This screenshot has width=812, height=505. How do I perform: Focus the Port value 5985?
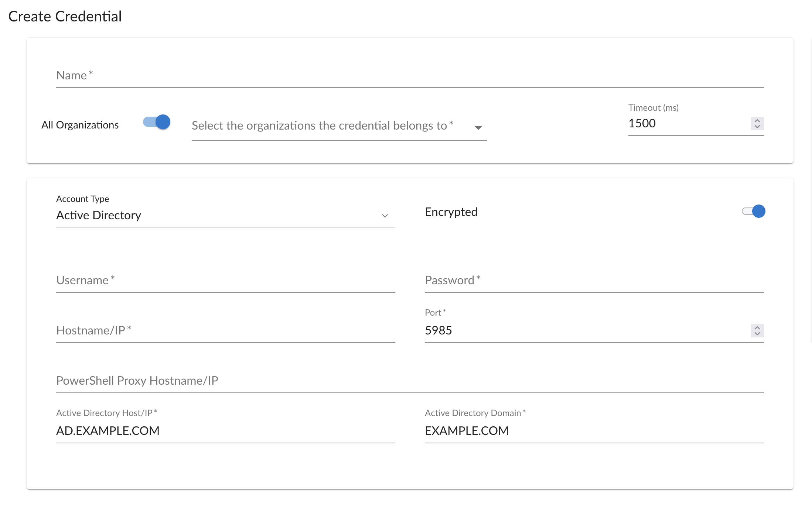438,330
